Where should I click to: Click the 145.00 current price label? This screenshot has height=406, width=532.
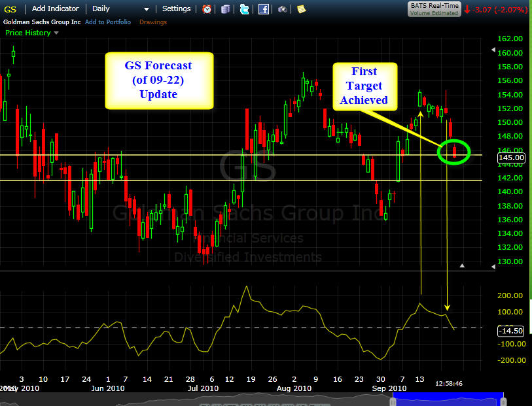coord(511,158)
